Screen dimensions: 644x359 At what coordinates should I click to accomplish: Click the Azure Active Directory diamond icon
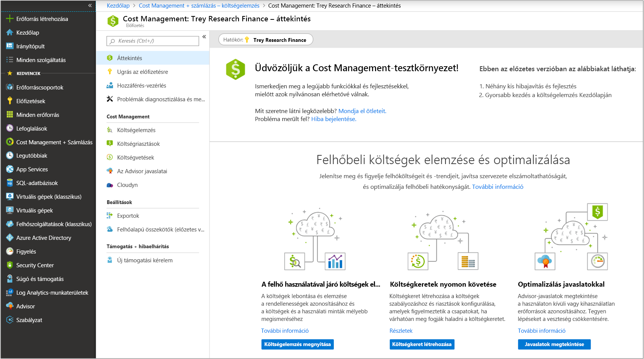point(10,238)
